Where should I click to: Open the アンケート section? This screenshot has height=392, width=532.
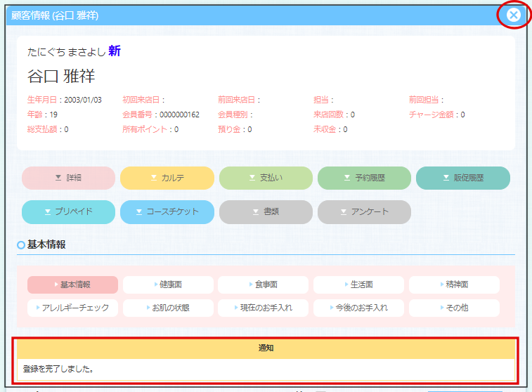[x=364, y=211]
